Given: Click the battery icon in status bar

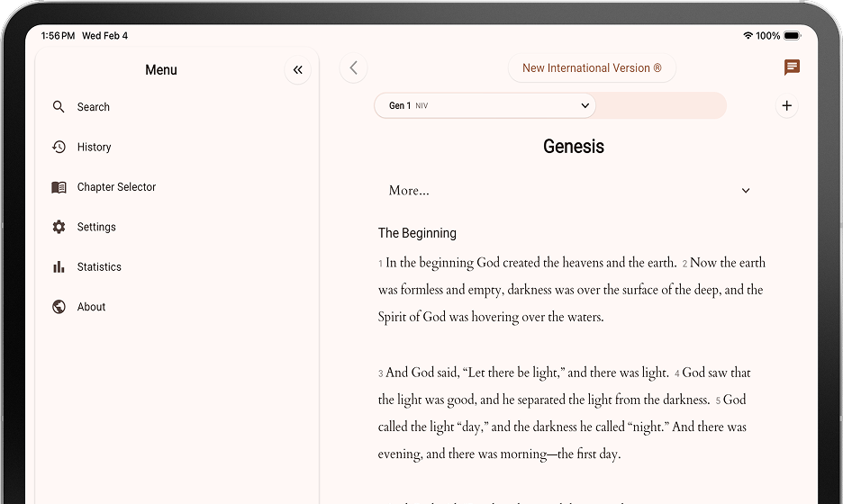Looking at the screenshot, I should (792, 35).
